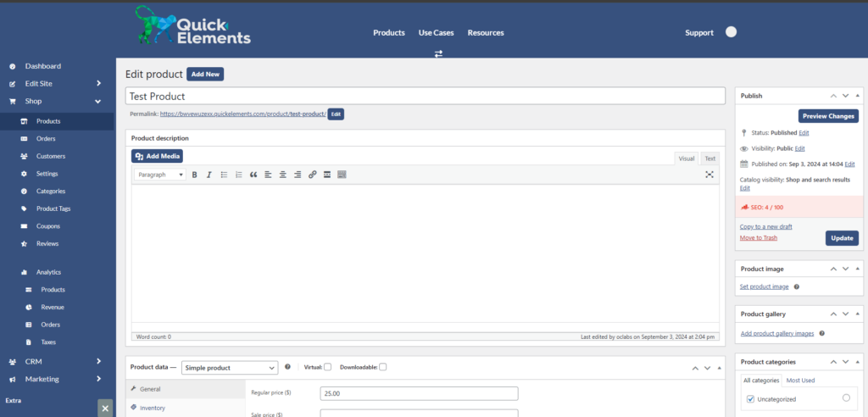Open the Coupons sidebar item
The image size is (868, 417).
[47, 226]
